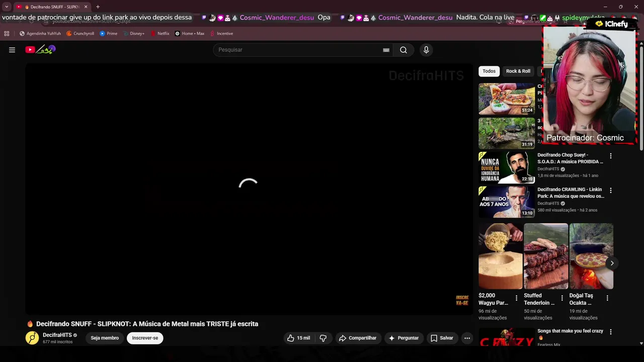The width and height of the screenshot is (644, 362).
Task: Click the loading video player area
Action: click(250, 189)
